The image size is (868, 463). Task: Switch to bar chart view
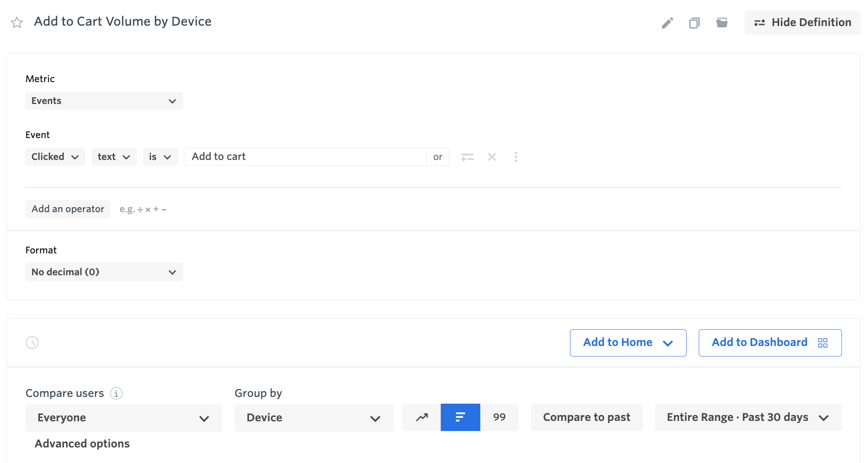click(460, 417)
